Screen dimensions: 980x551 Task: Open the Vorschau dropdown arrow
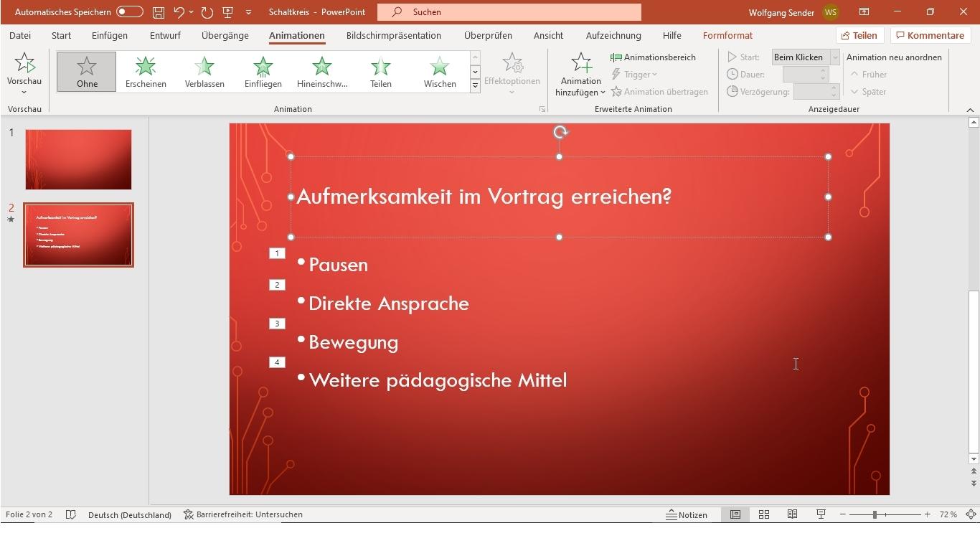tap(24, 92)
